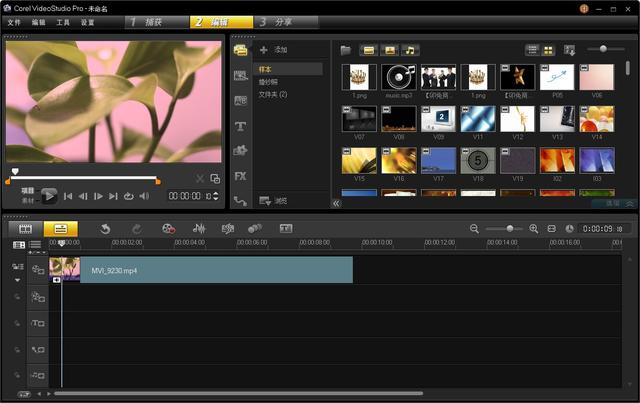Click the preview scrubber jog bar
This screenshot has width=640, height=403.
[84, 178]
